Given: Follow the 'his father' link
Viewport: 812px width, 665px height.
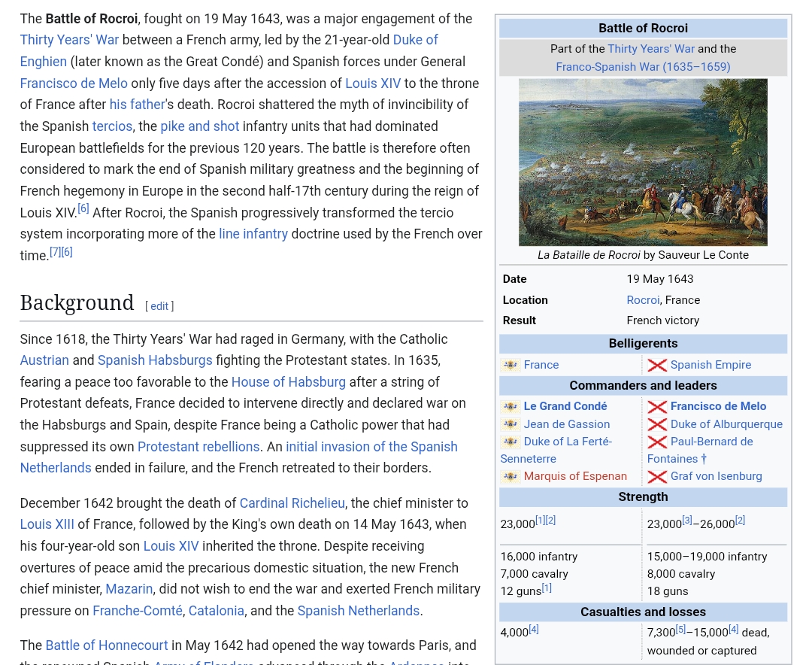Looking at the screenshot, I should (x=138, y=105).
